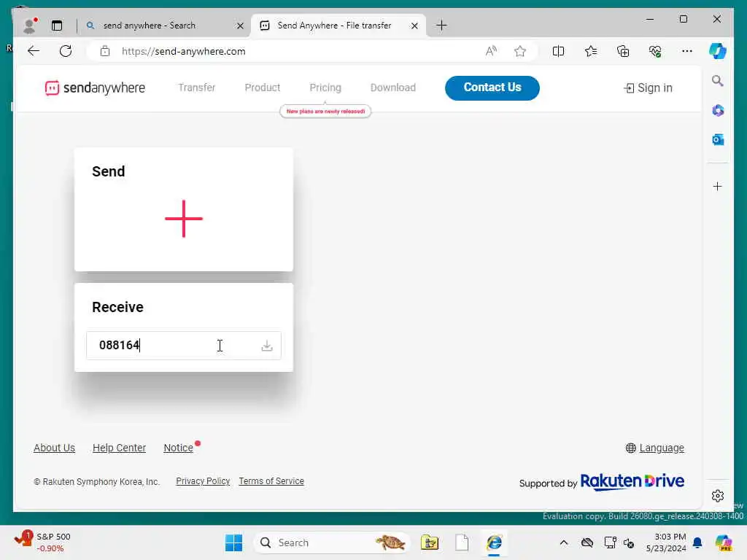747x560 pixels.
Task: Activate the Read aloud icon
Action: pyautogui.click(x=491, y=51)
